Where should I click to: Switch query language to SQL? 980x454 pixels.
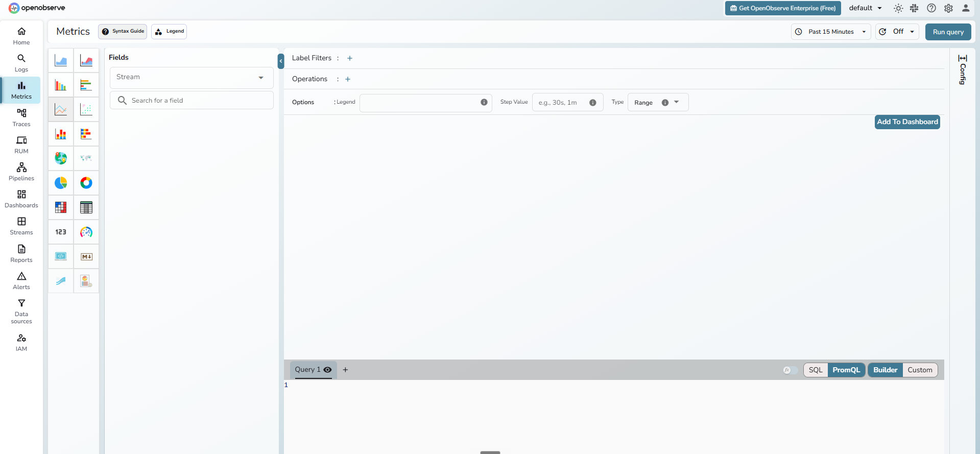point(816,370)
